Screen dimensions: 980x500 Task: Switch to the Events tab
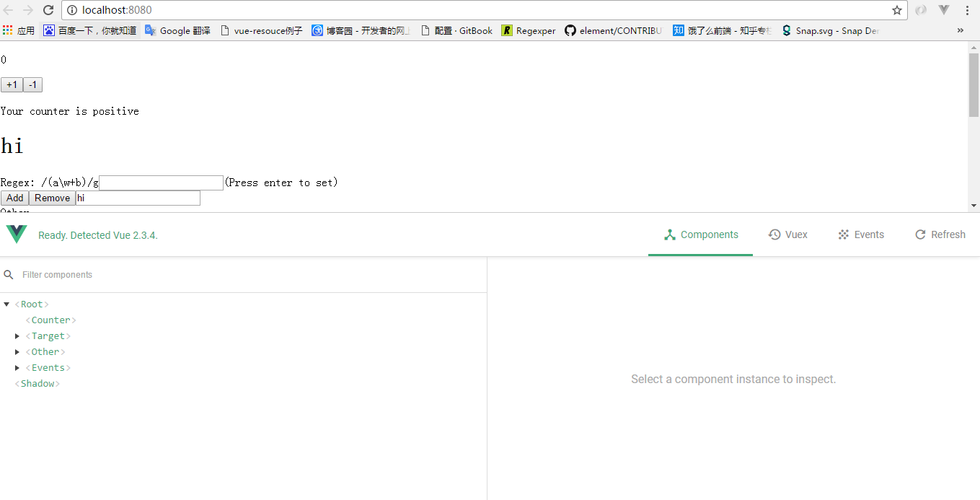tap(861, 234)
